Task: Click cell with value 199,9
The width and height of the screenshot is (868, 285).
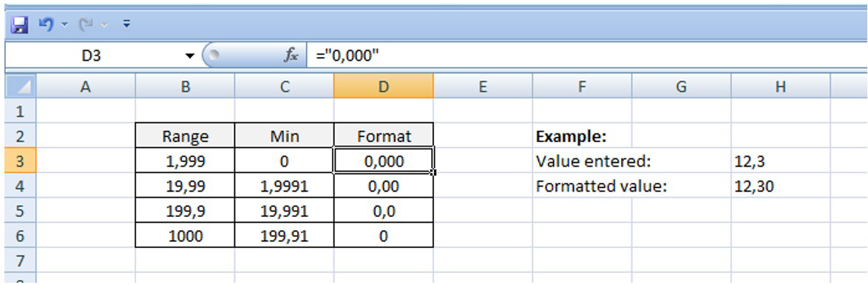Action: click(185, 211)
